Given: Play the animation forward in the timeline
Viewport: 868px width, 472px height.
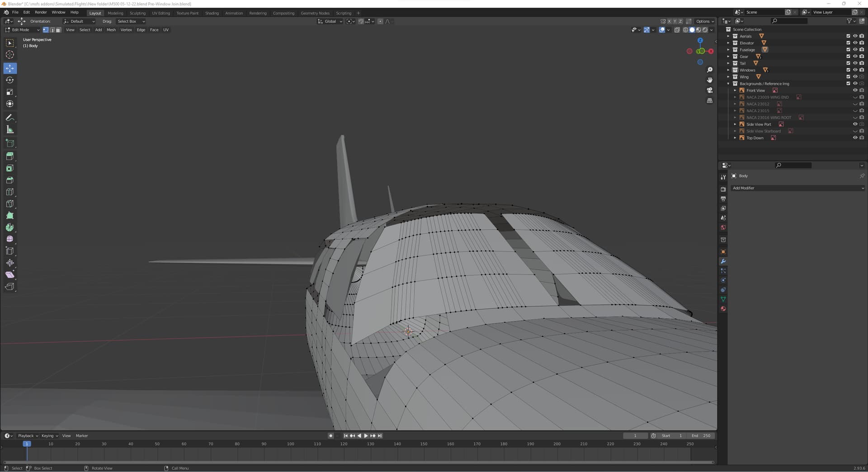Looking at the screenshot, I should (366, 436).
